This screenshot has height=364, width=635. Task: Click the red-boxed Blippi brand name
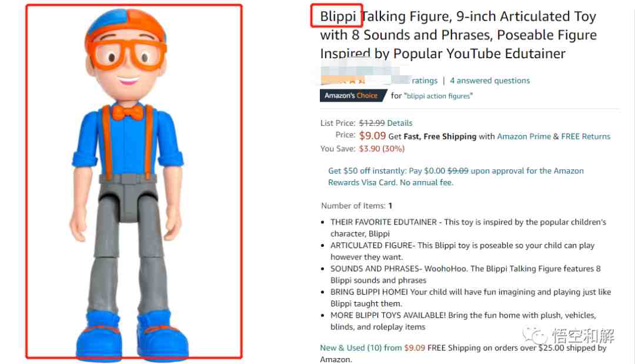point(337,16)
